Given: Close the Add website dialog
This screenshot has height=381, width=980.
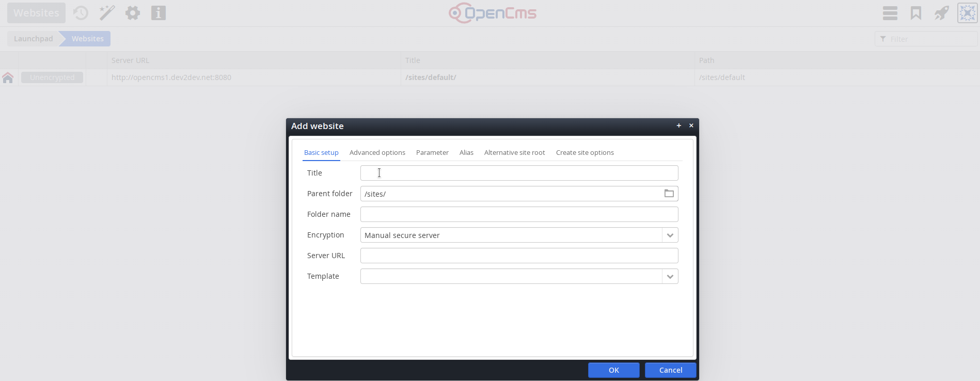Looking at the screenshot, I should pyautogui.click(x=691, y=125).
